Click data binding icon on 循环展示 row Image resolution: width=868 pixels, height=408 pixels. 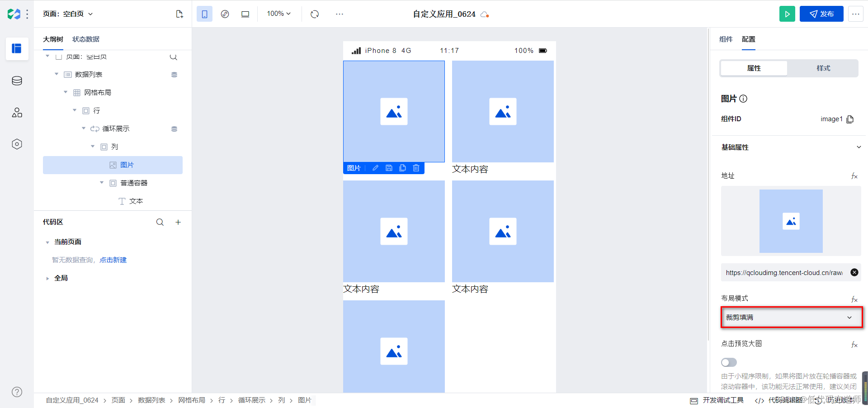[174, 129]
